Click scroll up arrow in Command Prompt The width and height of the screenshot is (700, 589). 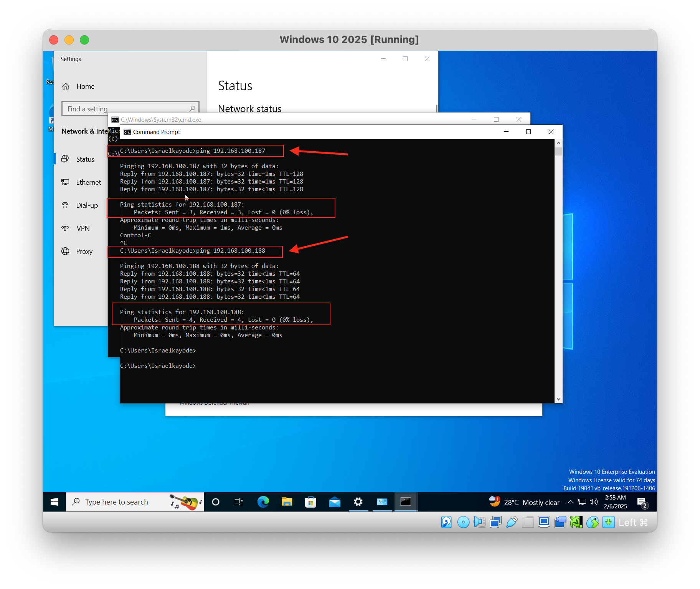[x=559, y=143]
